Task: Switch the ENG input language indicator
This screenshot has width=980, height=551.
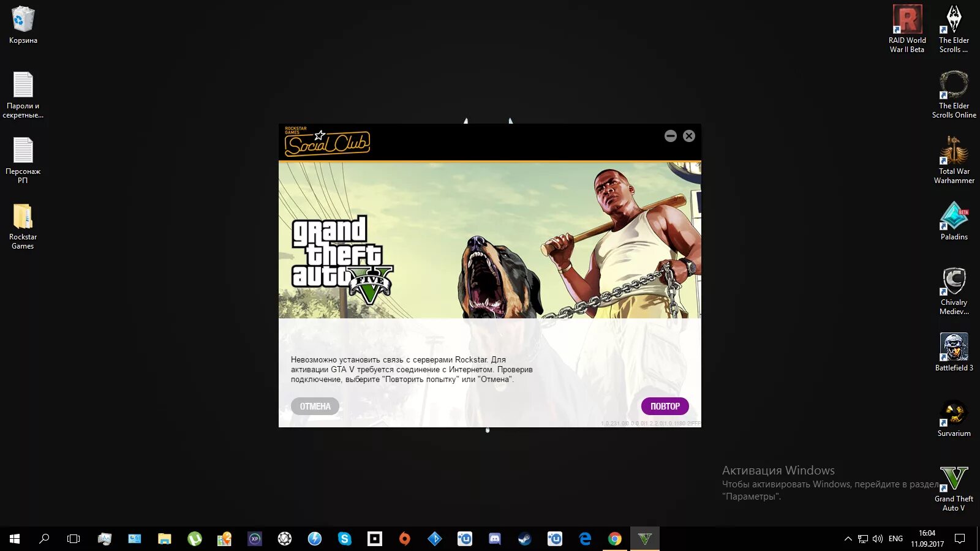Action: tap(895, 539)
